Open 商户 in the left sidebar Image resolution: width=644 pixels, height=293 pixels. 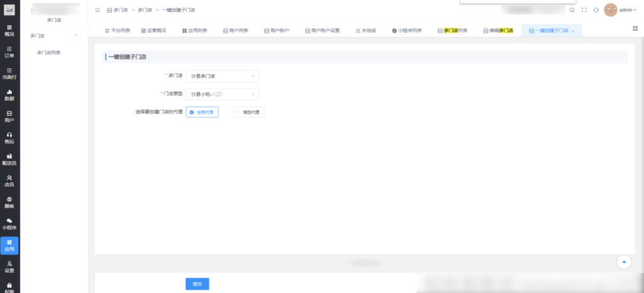pyautogui.click(x=9, y=116)
